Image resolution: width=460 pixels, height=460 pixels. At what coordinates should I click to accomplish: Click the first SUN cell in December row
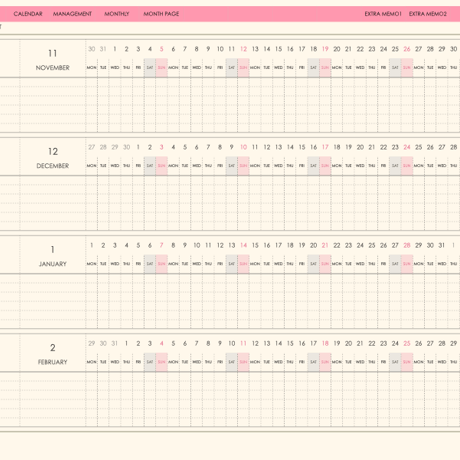click(x=162, y=166)
